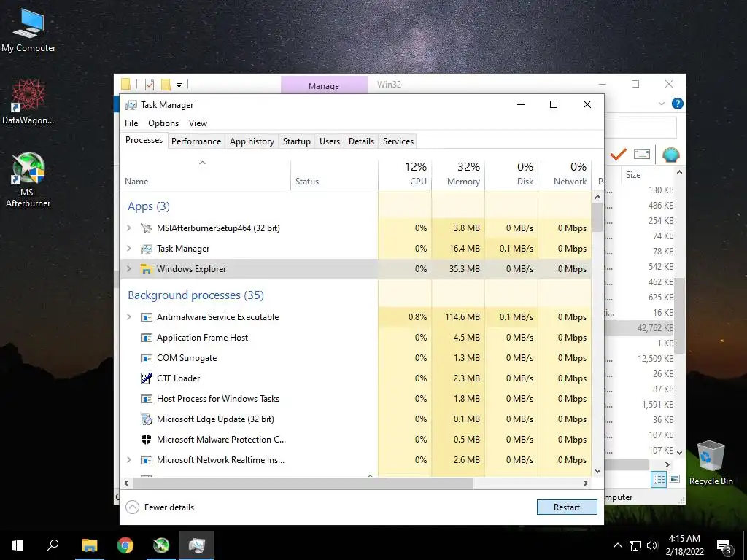747x560 pixels.
Task: Click the MSIAfterburnerSetup464 process icon
Action: coord(146,228)
